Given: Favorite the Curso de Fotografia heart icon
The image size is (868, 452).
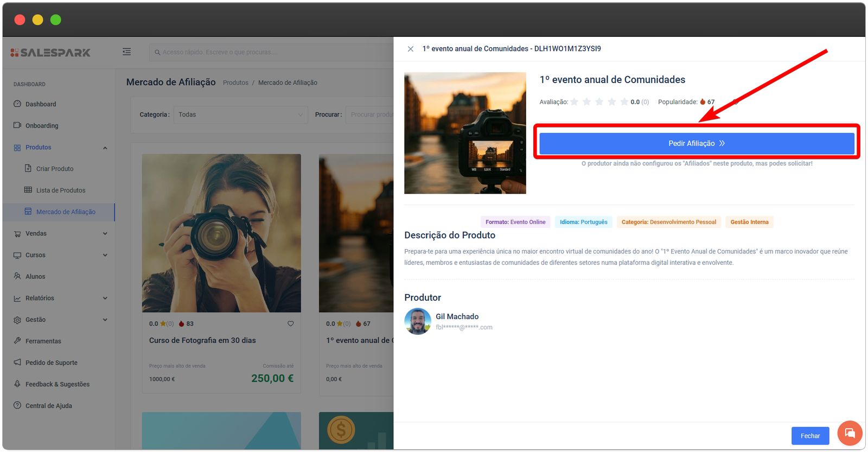Looking at the screenshot, I should [x=290, y=323].
